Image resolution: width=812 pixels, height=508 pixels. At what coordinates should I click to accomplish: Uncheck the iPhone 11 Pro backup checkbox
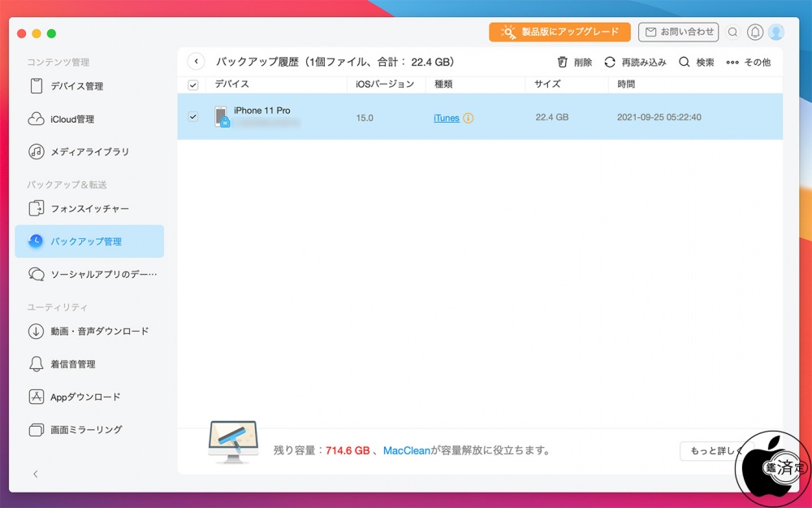192,116
